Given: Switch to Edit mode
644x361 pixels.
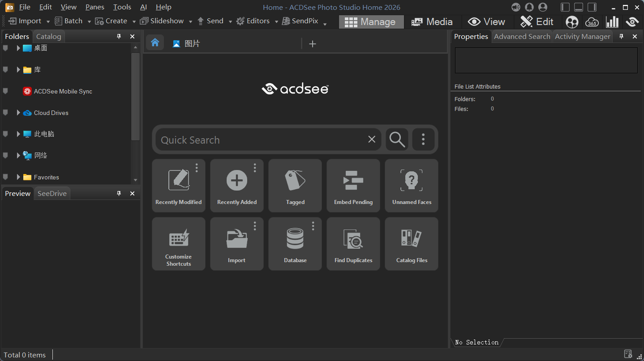Looking at the screenshot, I should [537, 22].
